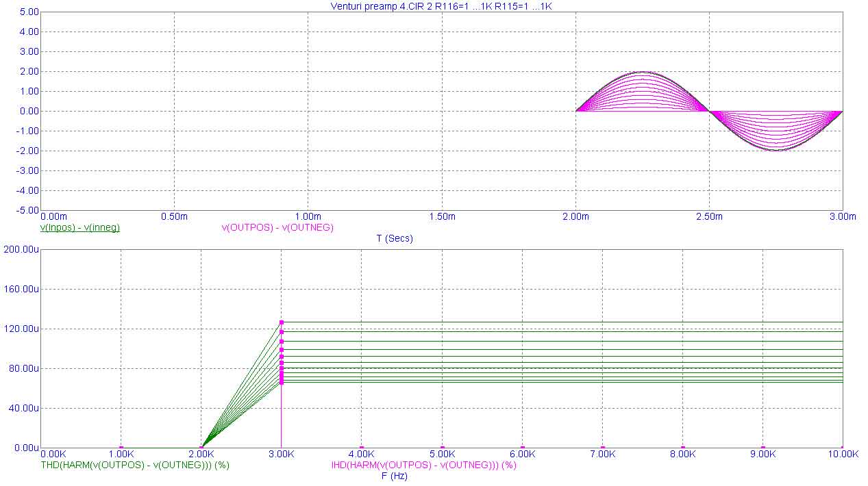Click the magenta harmonic marker at 4.00K
Screen dimensions: 868x486
(x=362, y=448)
